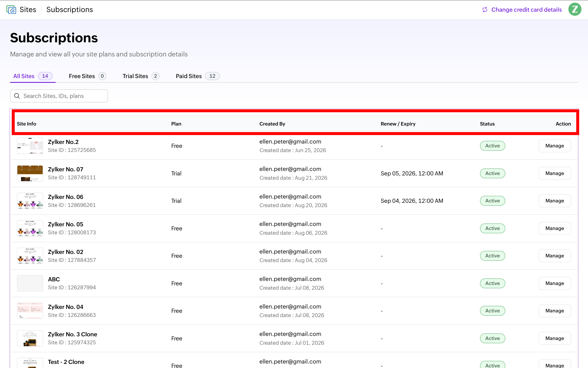
Task: Click the Status column header
Action: click(x=487, y=124)
